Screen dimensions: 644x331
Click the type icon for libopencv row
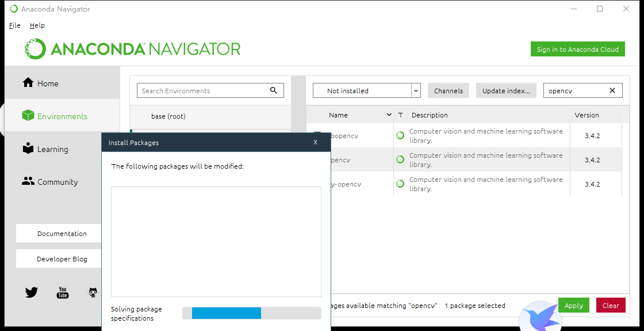click(400, 135)
